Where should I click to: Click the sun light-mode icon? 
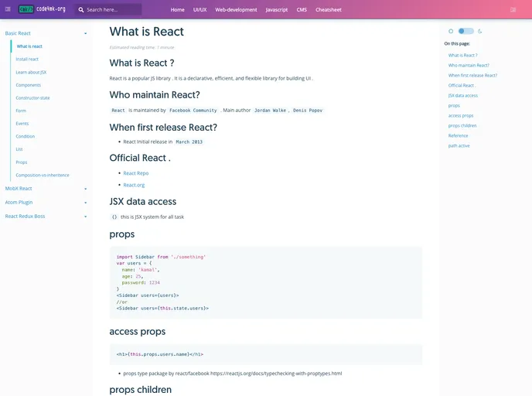pos(451,31)
